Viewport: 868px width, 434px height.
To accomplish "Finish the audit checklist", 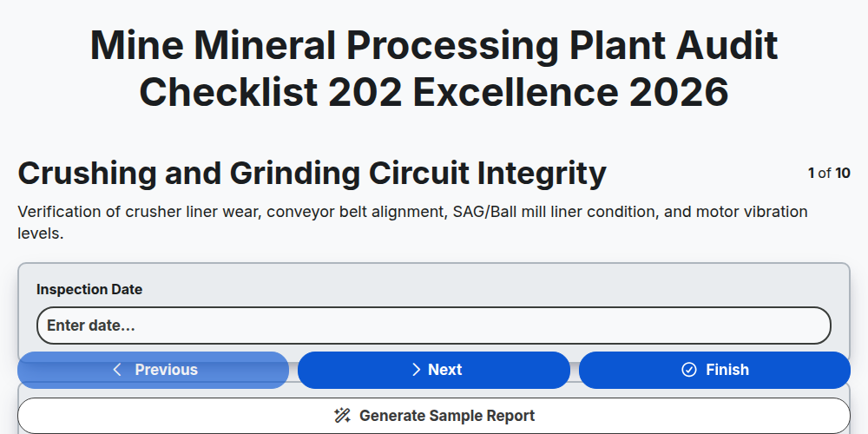I will tap(714, 370).
